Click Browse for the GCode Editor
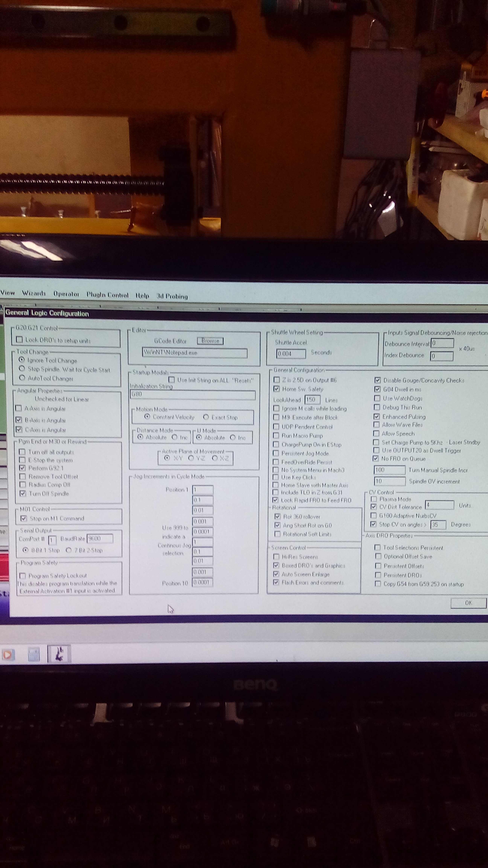 coord(210,341)
